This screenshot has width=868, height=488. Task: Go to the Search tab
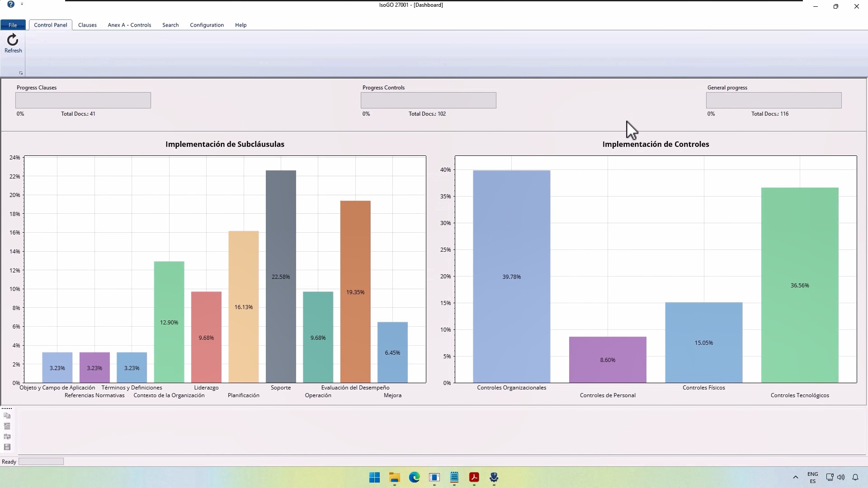click(x=170, y=25)
